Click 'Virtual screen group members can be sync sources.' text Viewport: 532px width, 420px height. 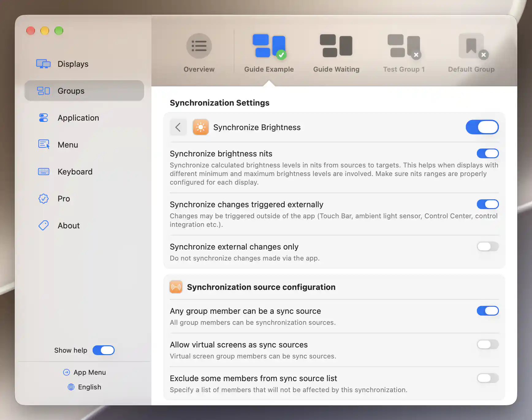(253, 356)
